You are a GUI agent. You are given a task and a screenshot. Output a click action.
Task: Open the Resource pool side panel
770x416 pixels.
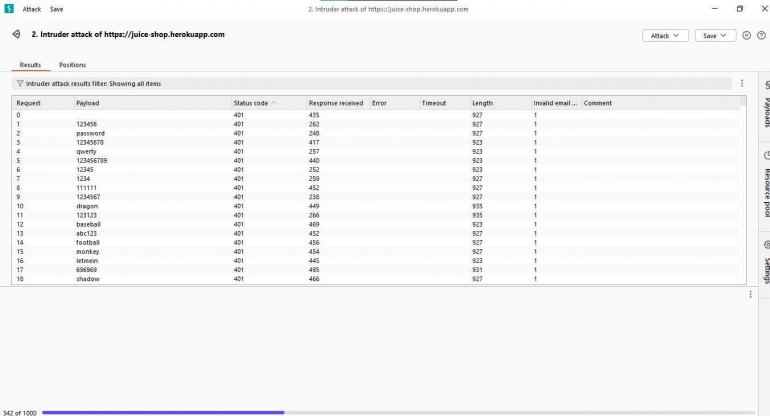[x=766, y=185]
